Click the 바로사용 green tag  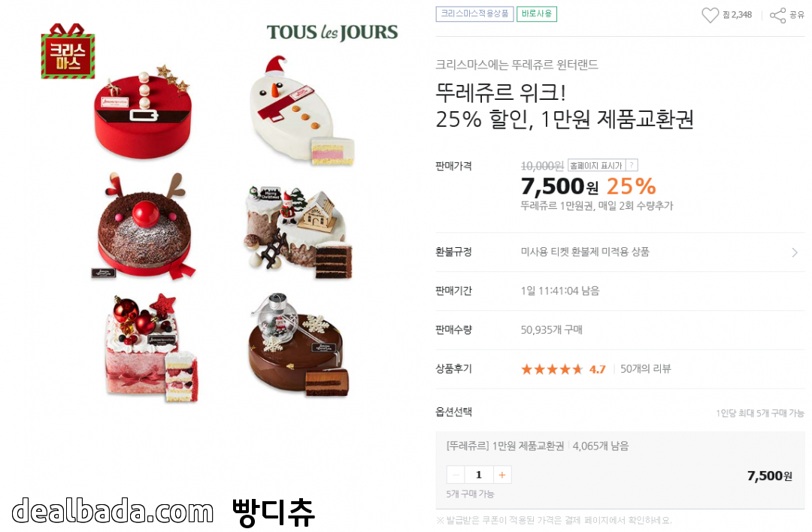point(537,14)
